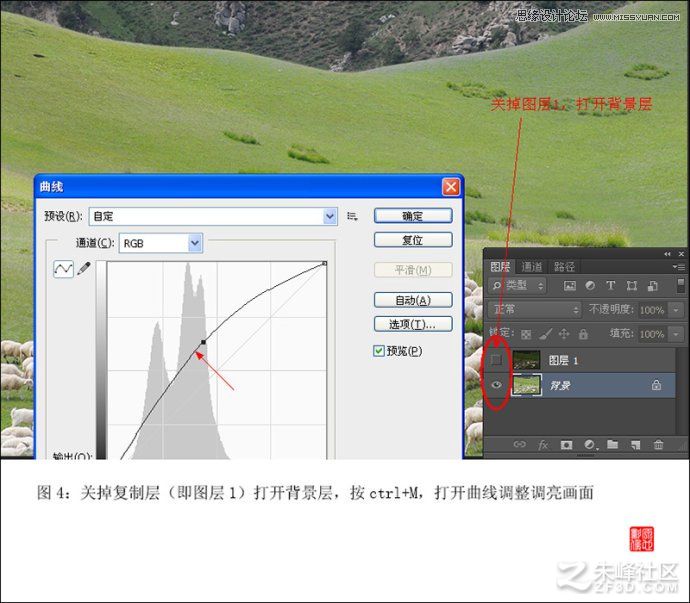Hide the 背景 layer eye icon
The image size is (690, 603).
pos(496,385)
